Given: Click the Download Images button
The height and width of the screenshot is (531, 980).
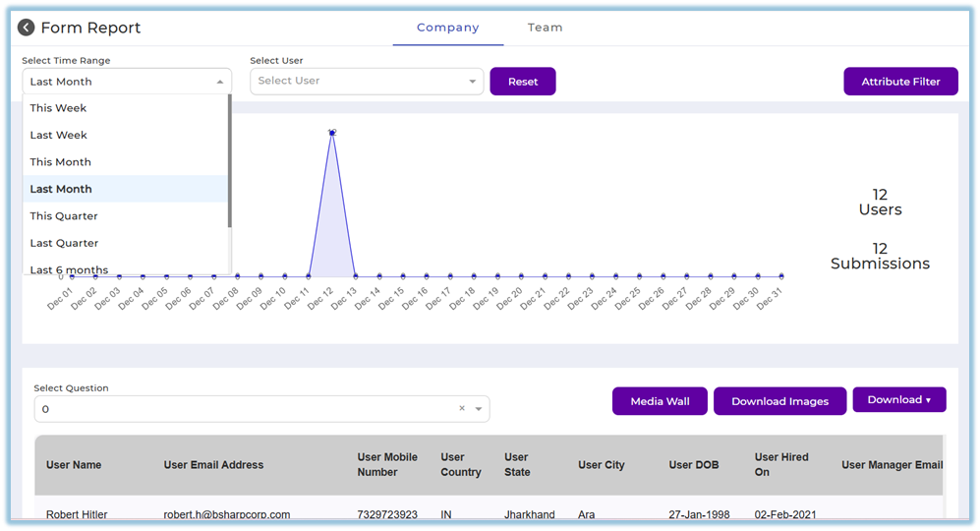Looking at the screenshot, I should 779,401.
